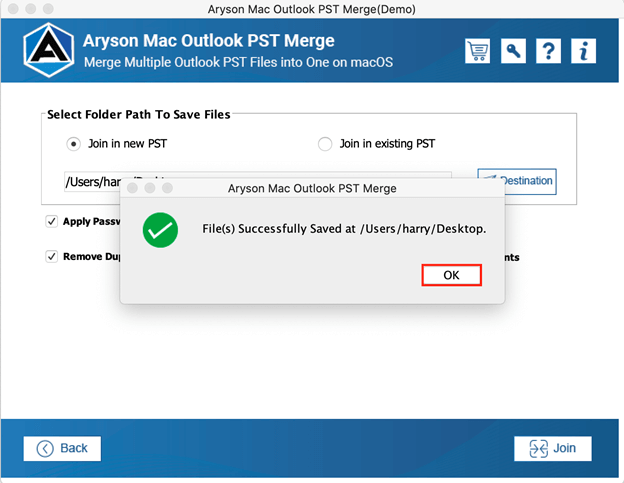Show the about info icon
Screen dimensions: 624x483
point(583,51)
